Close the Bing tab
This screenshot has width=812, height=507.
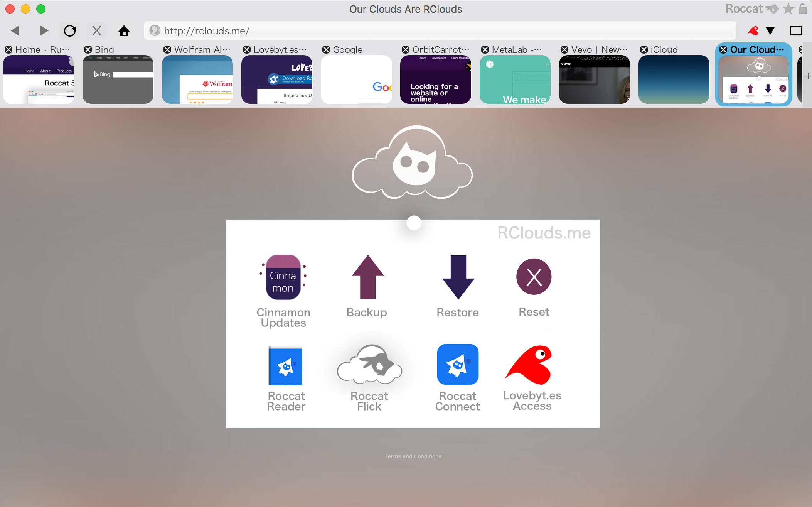pos(88,50)
